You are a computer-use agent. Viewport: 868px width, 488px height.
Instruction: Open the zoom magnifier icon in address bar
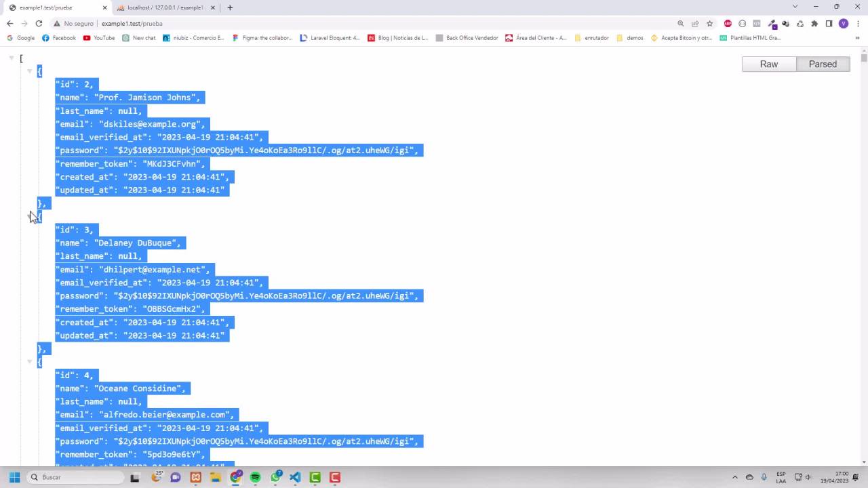point(680,24)
